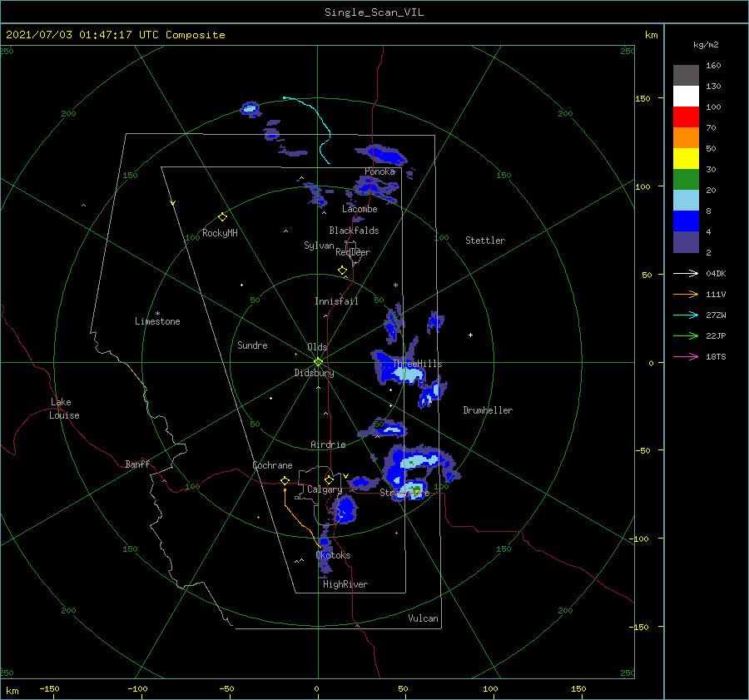This screenshot has width=749, height=700.
Task: Click the asterisk marker east of Innisfail
Action: point(395,285)
